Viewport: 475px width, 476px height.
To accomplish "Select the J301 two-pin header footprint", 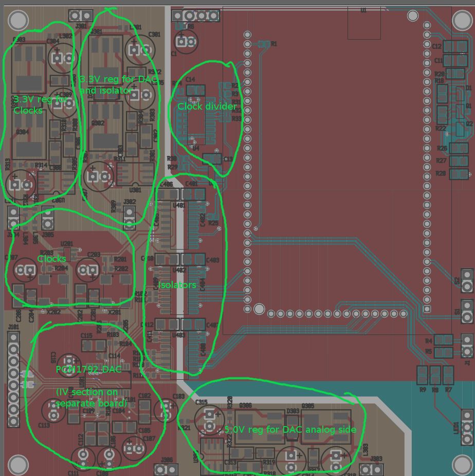I will tap(80, 15).
